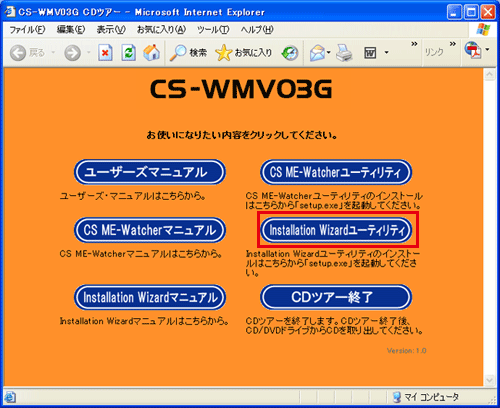Minimize the Internet Explorer window
Screen dimensions: 500x408
click(x=454, y=12)
